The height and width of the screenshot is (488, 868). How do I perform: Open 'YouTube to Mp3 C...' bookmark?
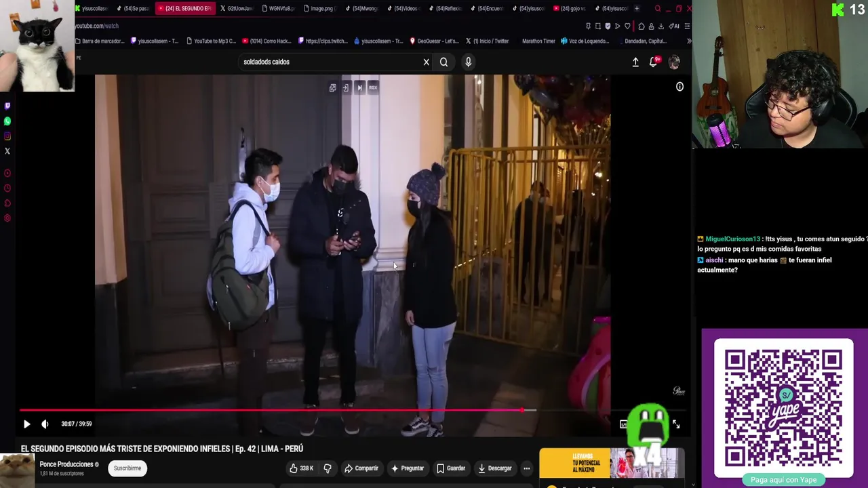click(x=211, y=41)
